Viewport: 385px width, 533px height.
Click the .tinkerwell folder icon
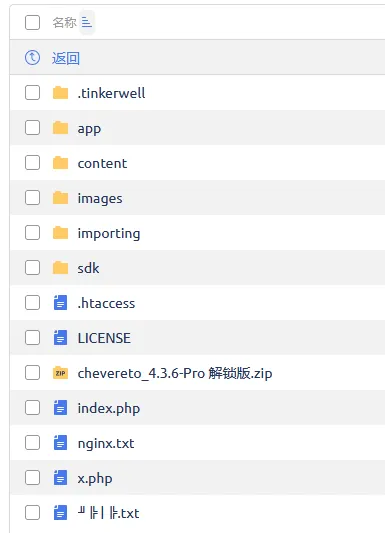(60, 92)
